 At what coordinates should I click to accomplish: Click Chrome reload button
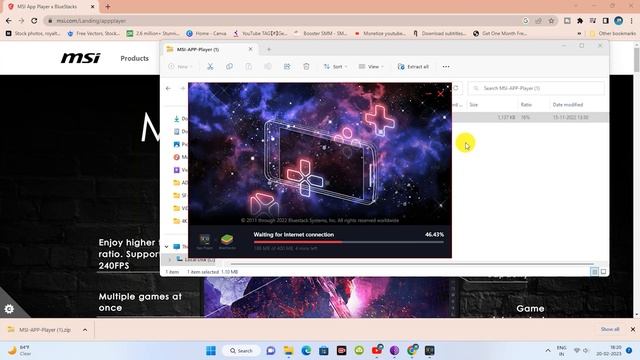34,20
